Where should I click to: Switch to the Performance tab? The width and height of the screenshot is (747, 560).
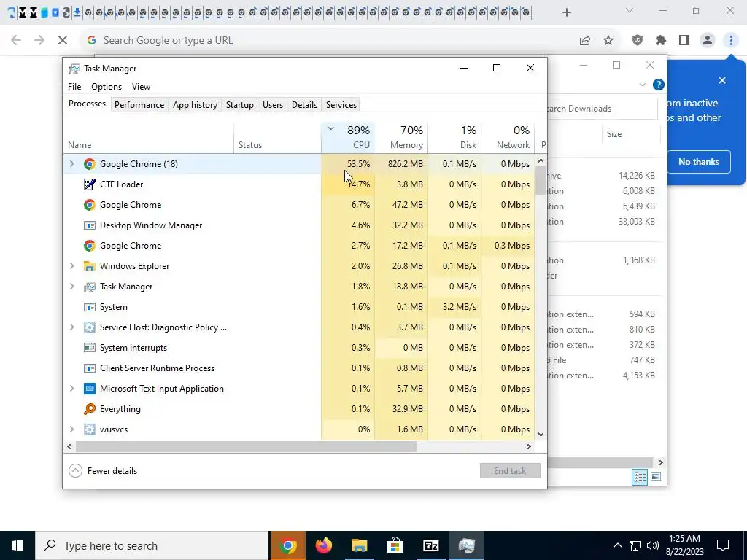click(x=139, y=105)
